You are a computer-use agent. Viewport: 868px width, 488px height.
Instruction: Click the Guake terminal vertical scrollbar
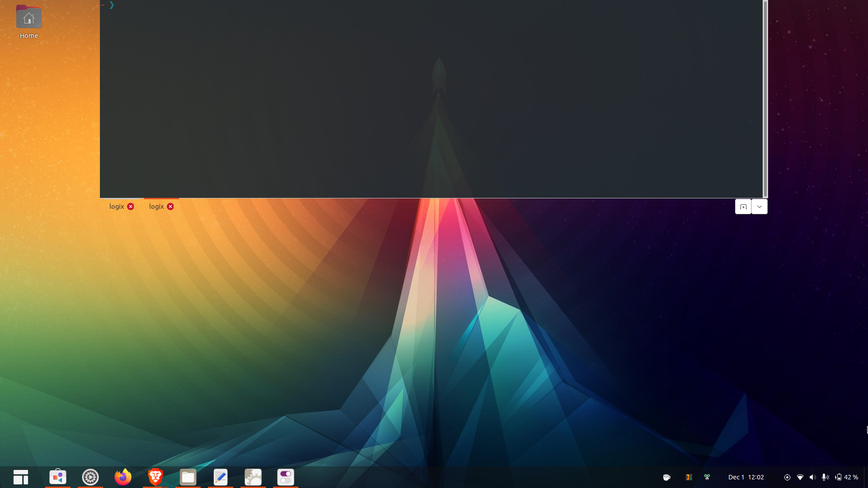[765, 99]
